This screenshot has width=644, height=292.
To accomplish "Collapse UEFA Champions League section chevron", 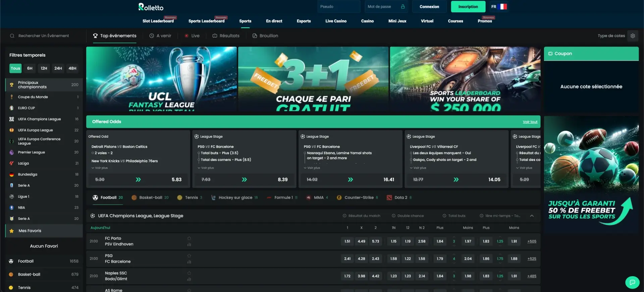I will pos(532,216).
